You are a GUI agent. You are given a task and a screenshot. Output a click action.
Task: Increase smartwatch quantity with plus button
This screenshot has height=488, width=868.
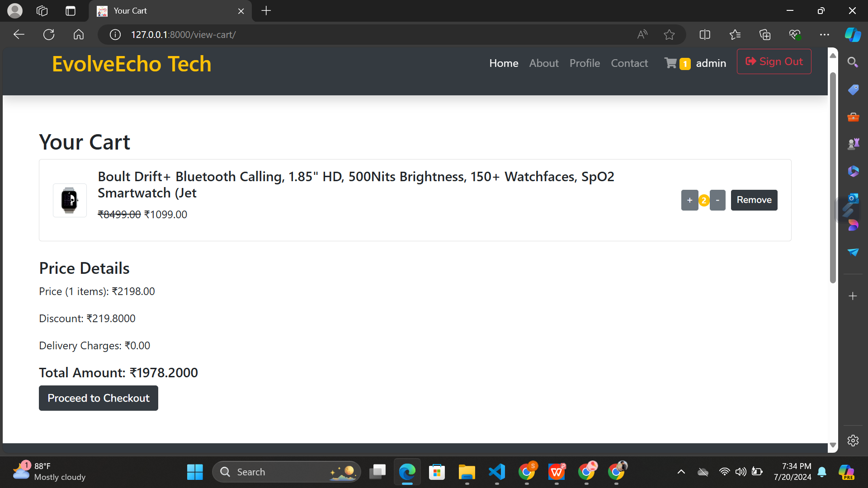pyautogui.click(x=689, y=200)
